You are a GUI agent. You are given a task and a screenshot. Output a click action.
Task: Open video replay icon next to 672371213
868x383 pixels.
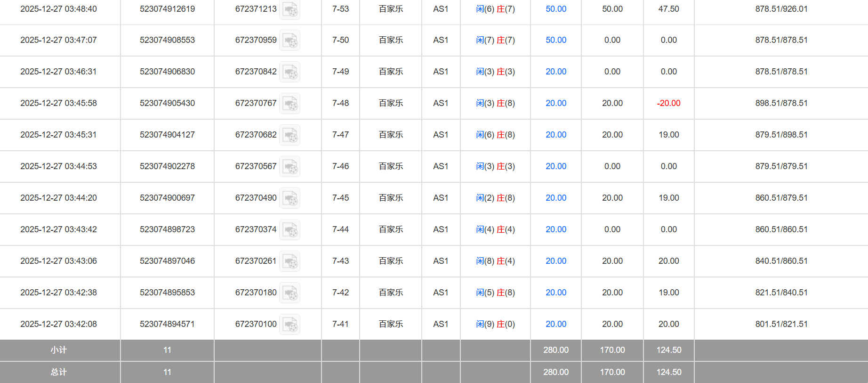point(289,9)
